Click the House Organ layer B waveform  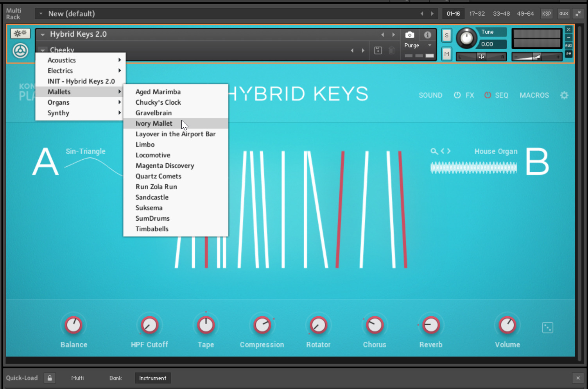pos(473,168)
